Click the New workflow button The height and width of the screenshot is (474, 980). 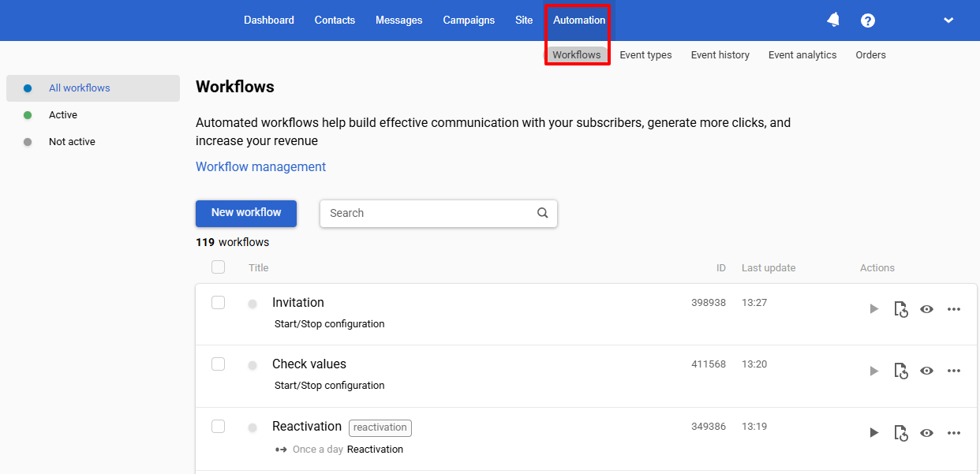(x=246, y=213)
